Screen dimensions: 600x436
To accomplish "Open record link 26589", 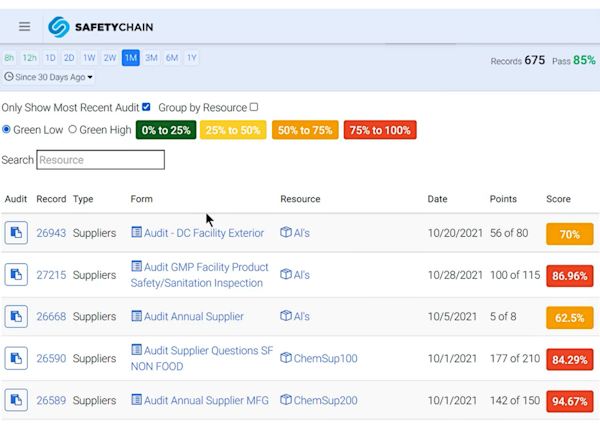I will click(51, 400).
